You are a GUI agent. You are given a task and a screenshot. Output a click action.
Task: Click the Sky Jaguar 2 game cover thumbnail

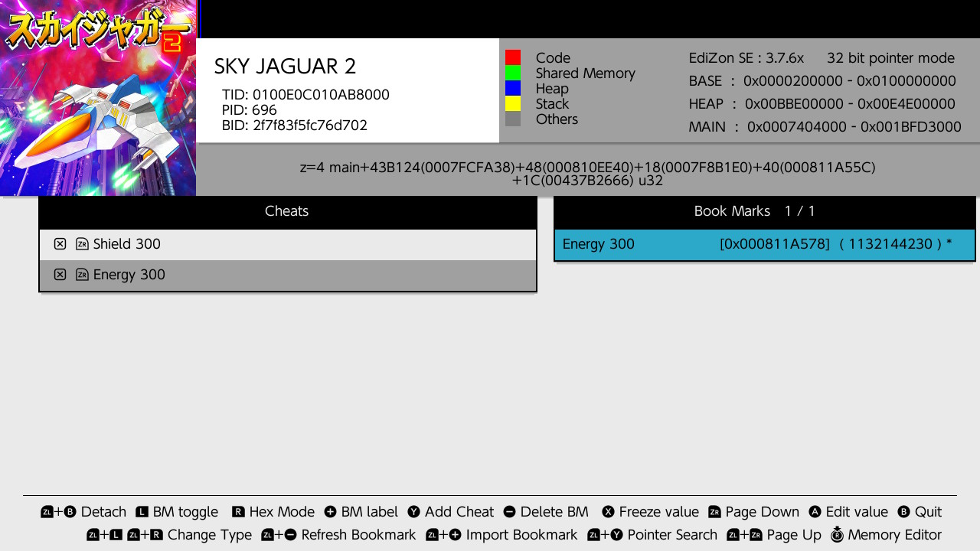(x=98, y=98)
